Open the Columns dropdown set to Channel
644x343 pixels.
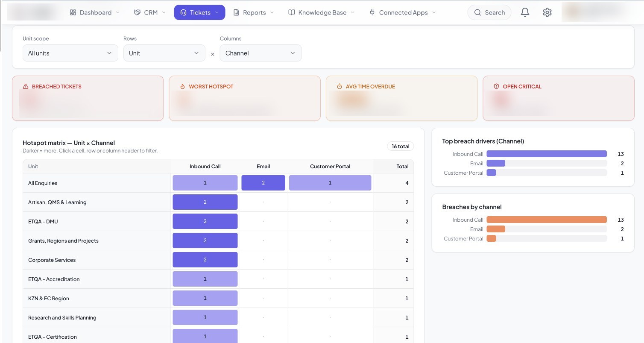click(x=261, y=53)
